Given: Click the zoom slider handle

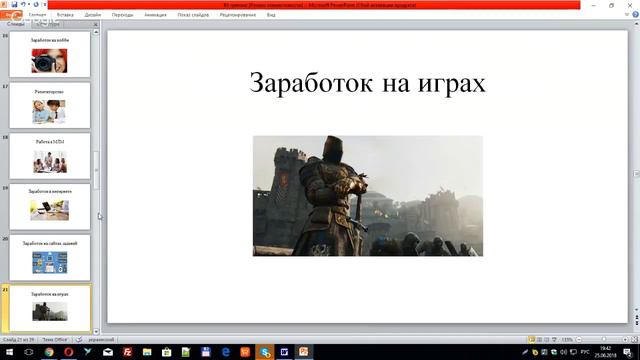Looking at the screenshot, I should coord(604,340).
